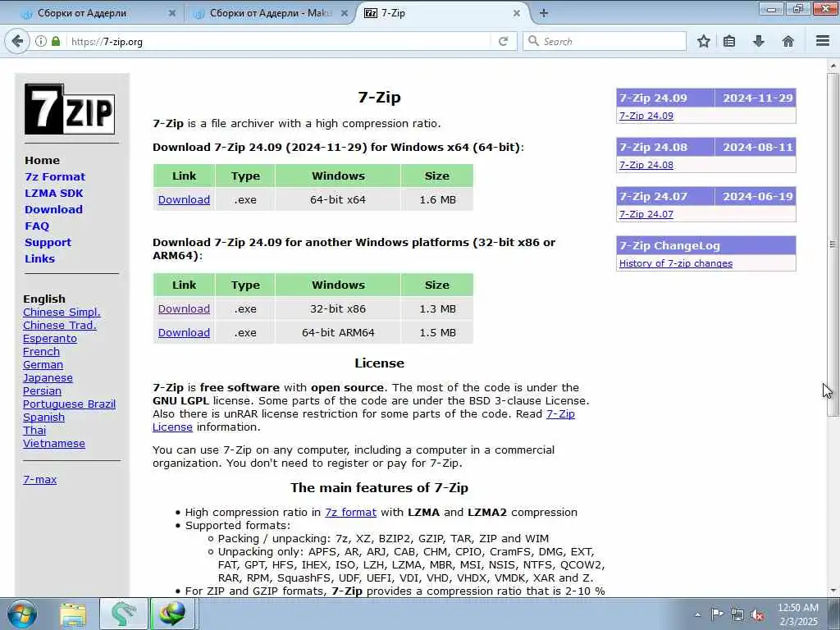The width and height of the screenshot is (840, 630).
Task: Switch site language to Persian
Action: pyautogui.click(x=42, y=391)
